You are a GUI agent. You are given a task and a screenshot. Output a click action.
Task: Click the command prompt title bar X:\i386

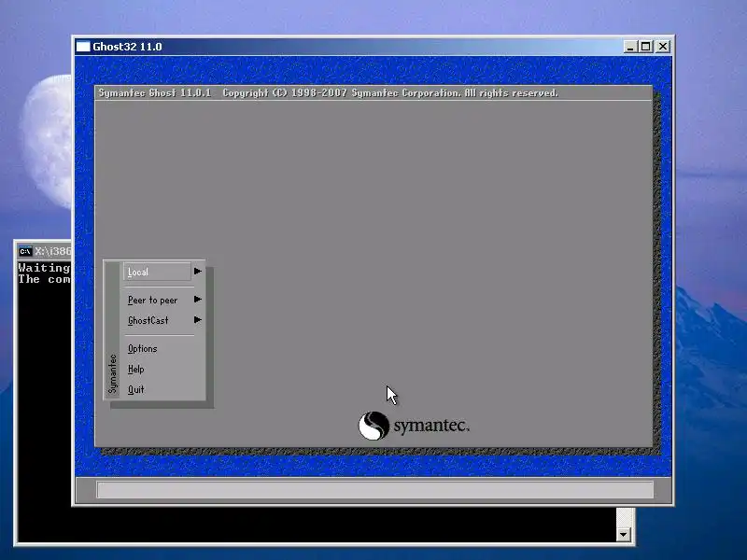[x=52, y=251]
